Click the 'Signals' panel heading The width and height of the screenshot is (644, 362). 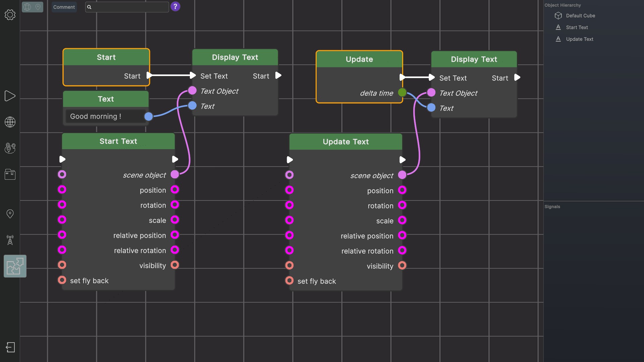552,207
